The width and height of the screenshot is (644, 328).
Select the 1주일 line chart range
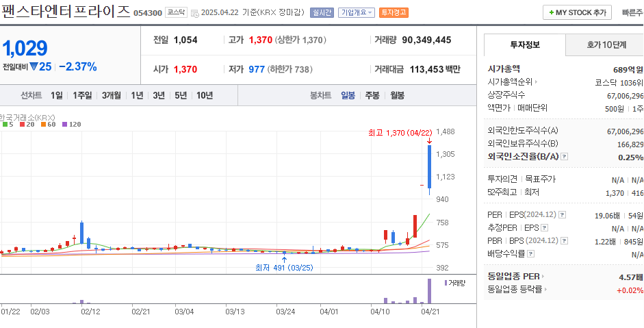[x=82, y=96]
